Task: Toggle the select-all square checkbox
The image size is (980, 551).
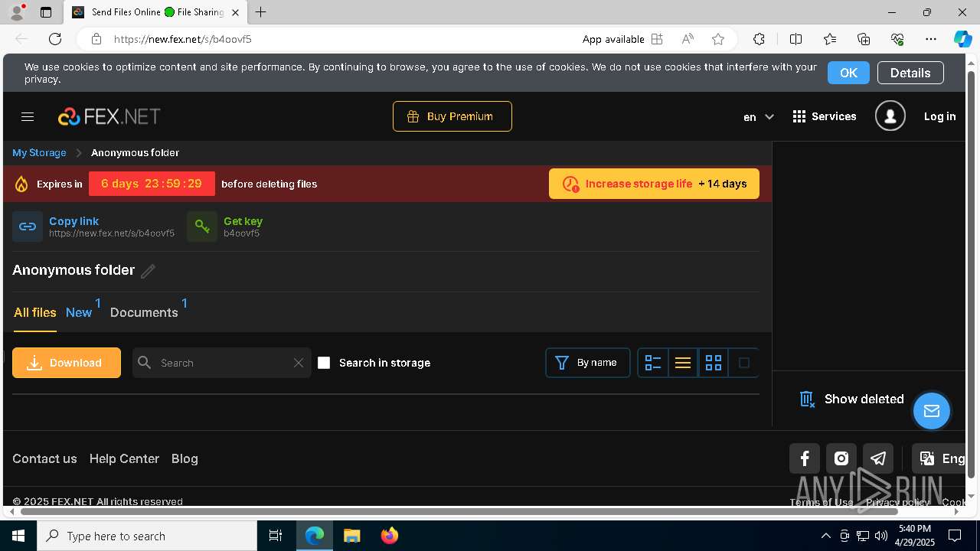Action: pyautogui.click(x=743, y=363)
